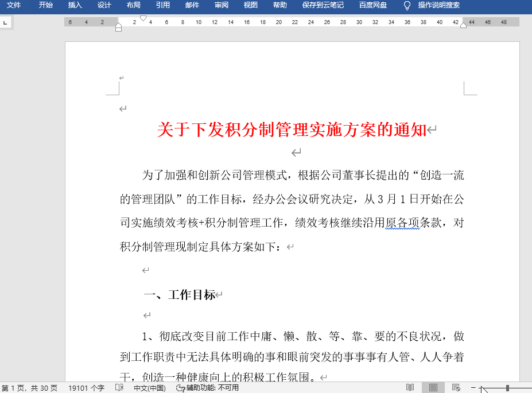Click the proofing errors icon in status bar
Screen dimensions: 532x393
click(x=121, y=388)
